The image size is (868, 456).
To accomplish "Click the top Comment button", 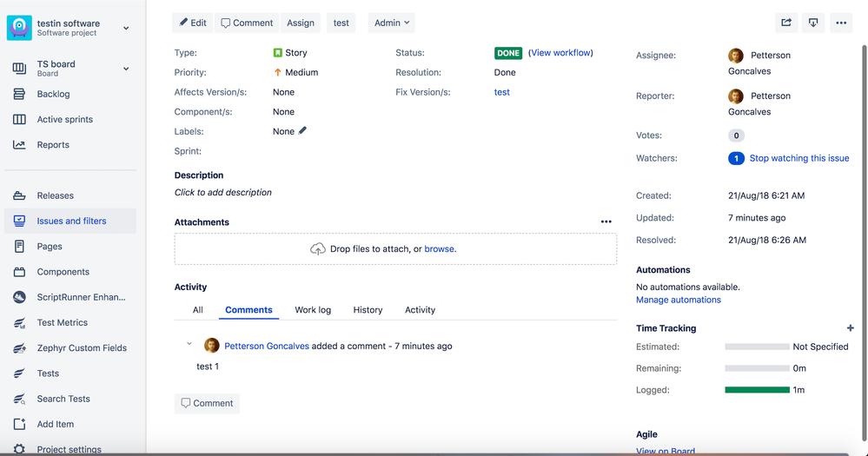I will click(x=247, y=23).
